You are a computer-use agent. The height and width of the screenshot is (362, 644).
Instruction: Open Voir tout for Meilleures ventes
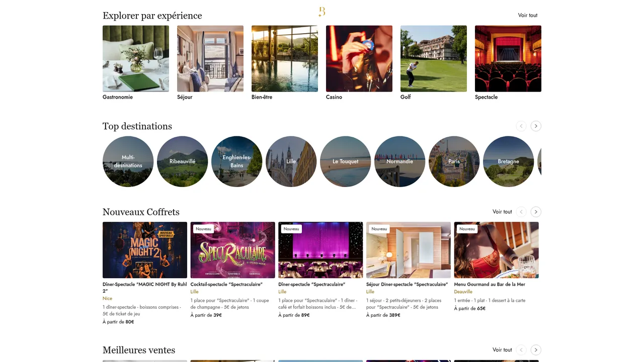tap(502, 350)
